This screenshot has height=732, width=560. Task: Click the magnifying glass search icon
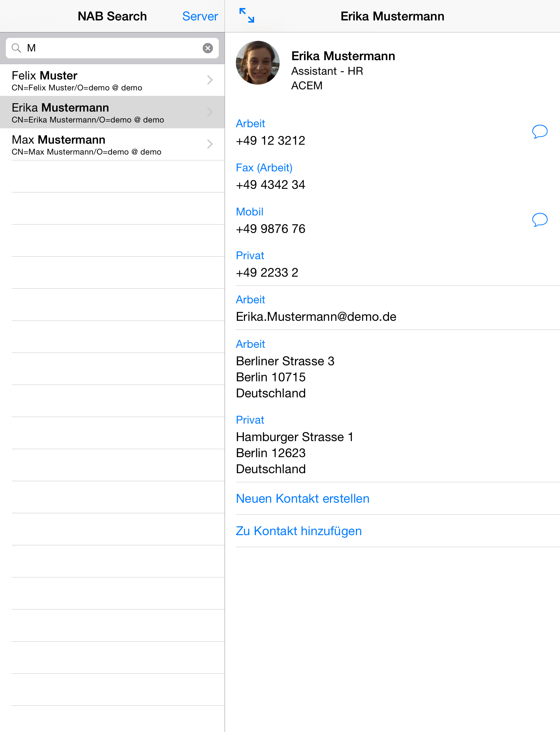click(x=16, y=48)
